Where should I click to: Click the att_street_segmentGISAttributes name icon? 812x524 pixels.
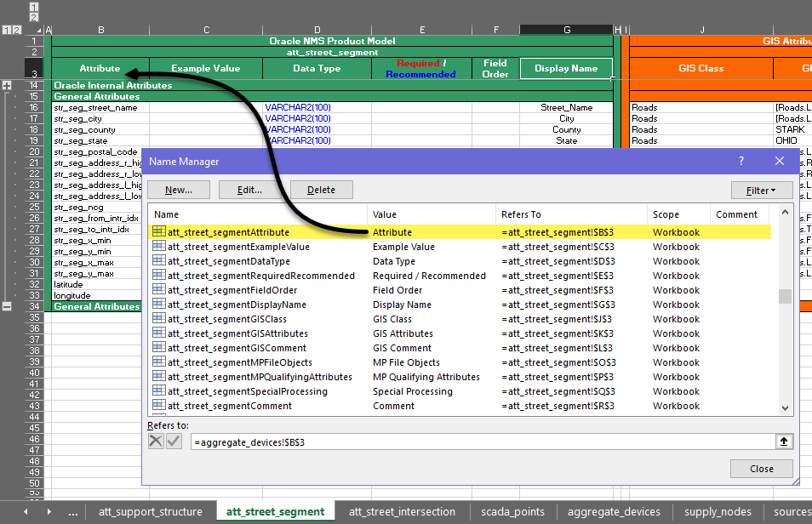[x=159, y=333]
